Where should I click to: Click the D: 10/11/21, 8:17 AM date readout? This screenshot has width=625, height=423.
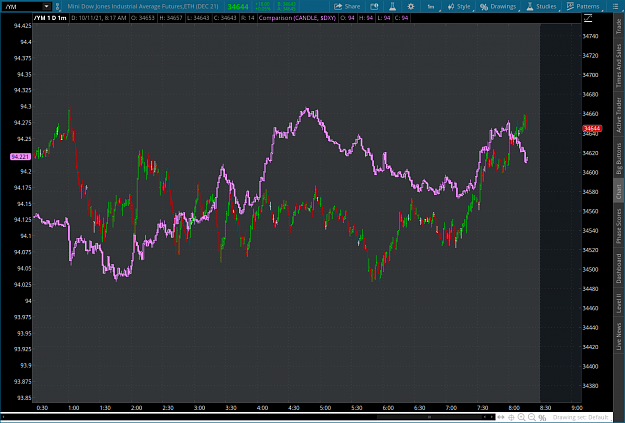[99, 18]
